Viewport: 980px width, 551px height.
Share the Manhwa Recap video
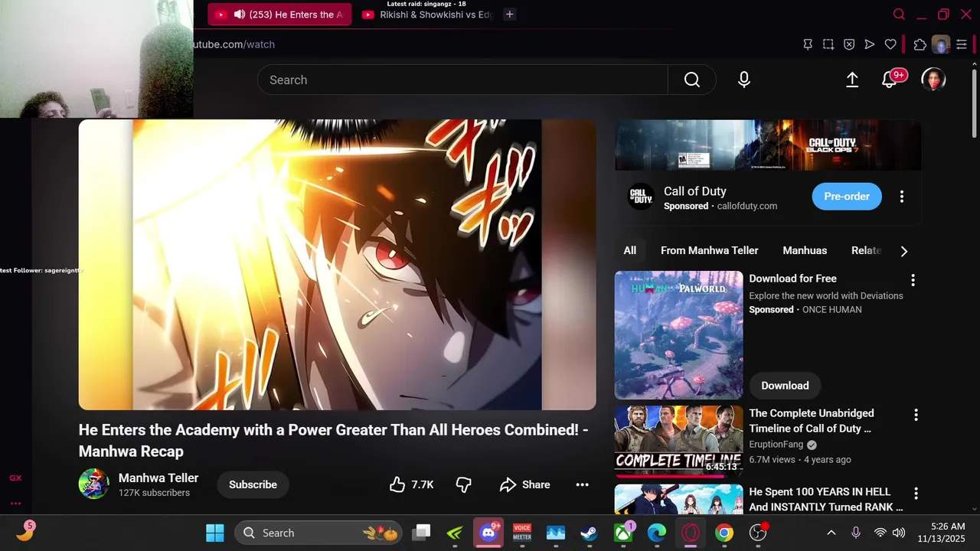click(525, 484)
